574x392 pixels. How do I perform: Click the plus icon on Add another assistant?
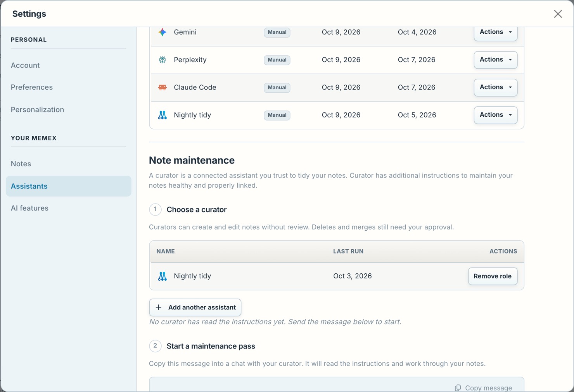[x=158, y=307]
